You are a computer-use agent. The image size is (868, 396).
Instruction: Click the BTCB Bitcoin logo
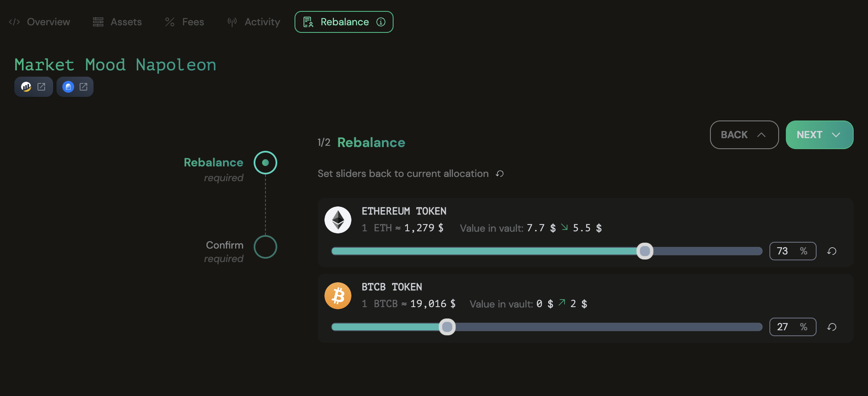(x=338, y=296)
